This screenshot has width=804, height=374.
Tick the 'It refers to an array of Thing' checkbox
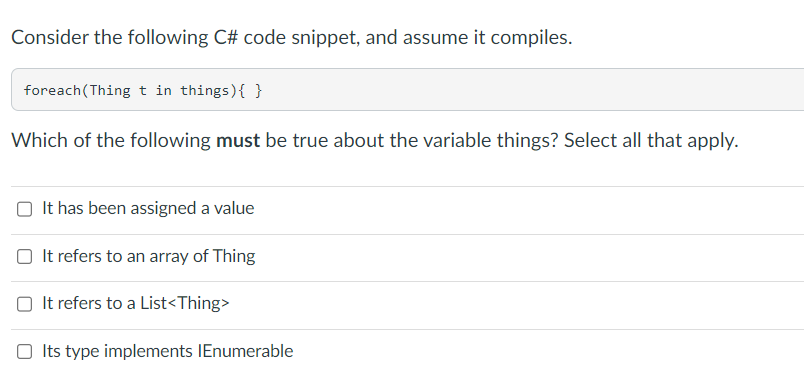(24, 257)
